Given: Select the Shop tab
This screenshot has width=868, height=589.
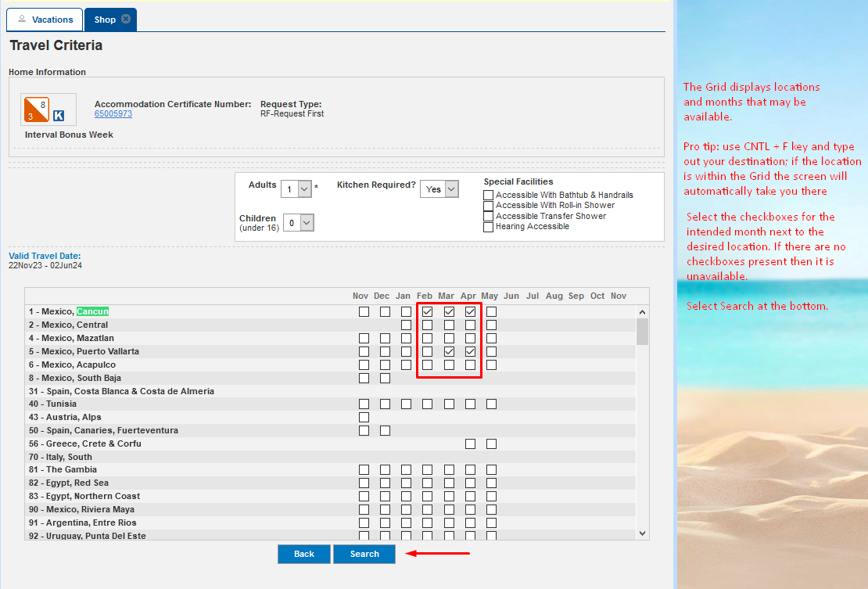Looking at the screenshot, I should pyautogui.click(x=106, y=20).
